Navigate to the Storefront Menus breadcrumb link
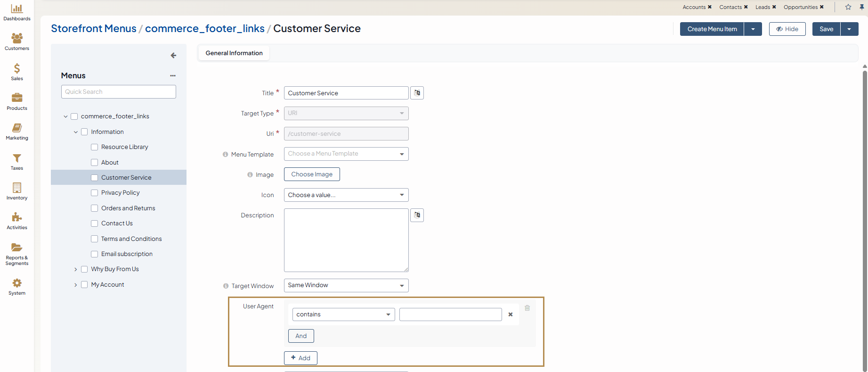Image resolution: width=868 pixels, height=372 pixels. coord(93,29)
